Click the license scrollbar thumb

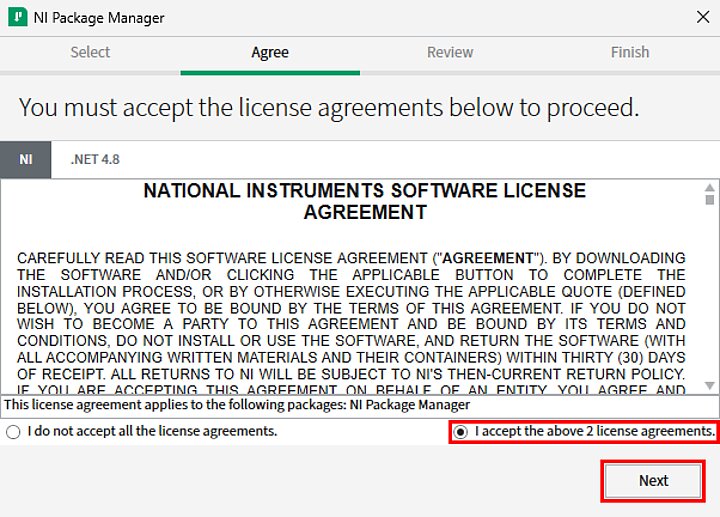coord(709,200)
